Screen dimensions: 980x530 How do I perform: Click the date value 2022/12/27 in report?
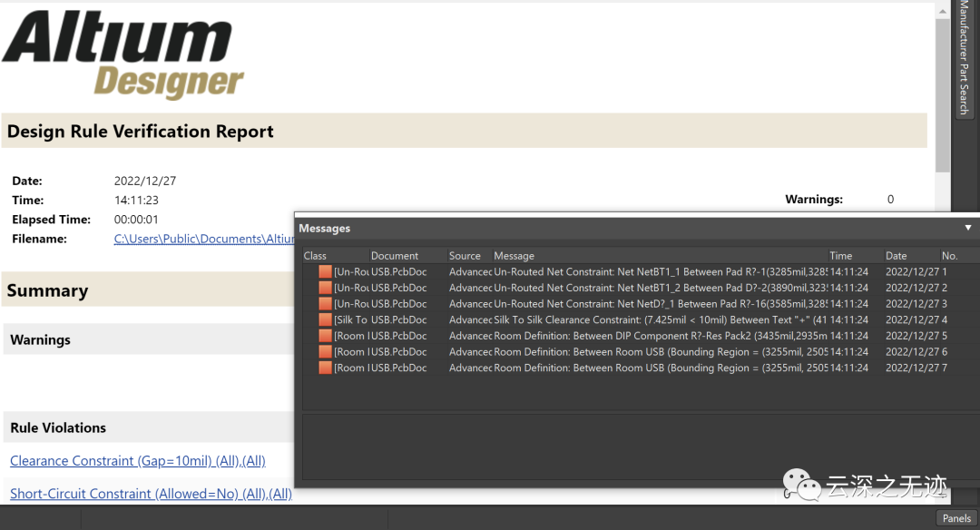pos(145,181)
